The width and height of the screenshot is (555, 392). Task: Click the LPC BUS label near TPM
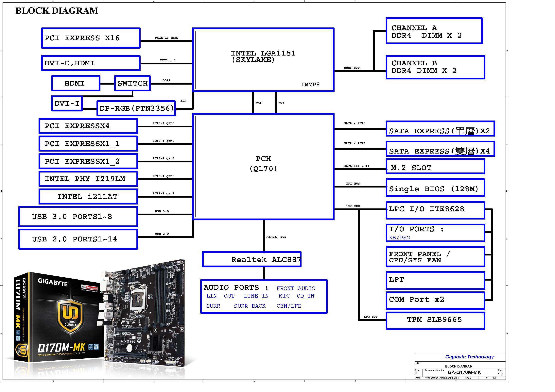(371, 317)
